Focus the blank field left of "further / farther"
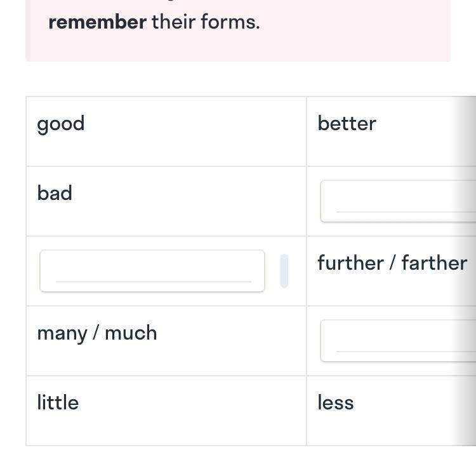The height and width of the screenshot is (476, 476). [152, 271]
